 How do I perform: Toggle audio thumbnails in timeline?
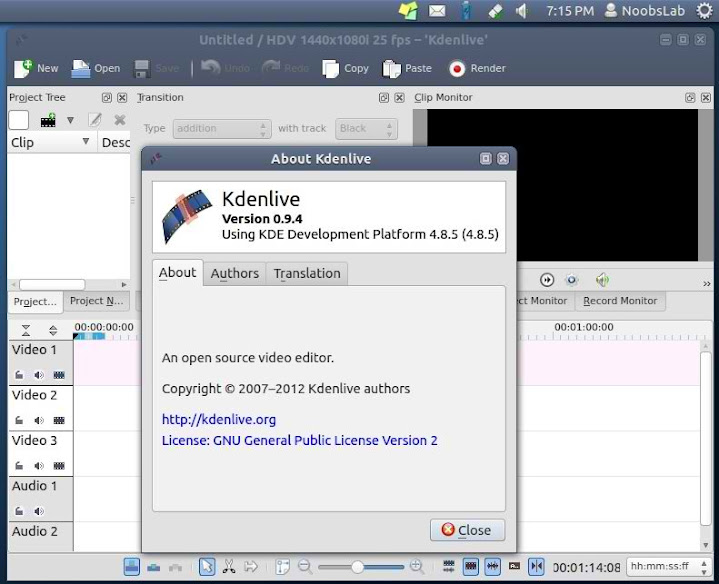coord(492,567)
